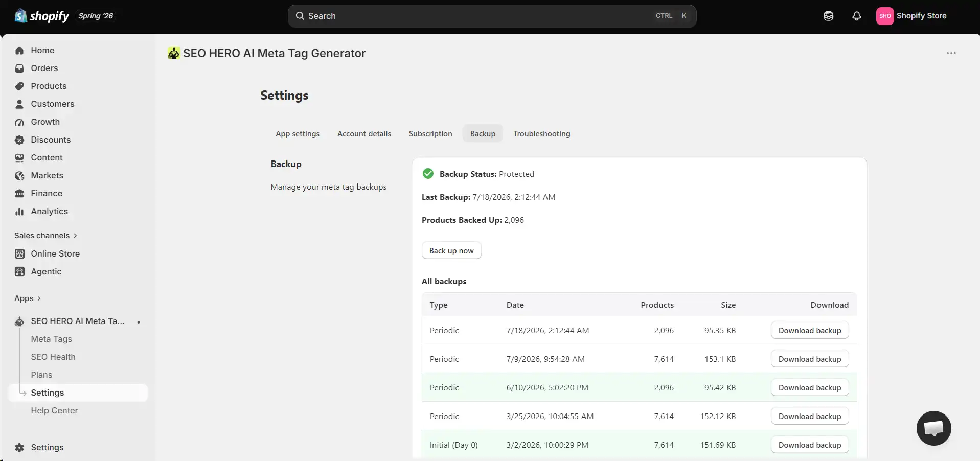This screenshot has width=980, height=461.
Task: Click the Discounts icon
Action: 19,140
